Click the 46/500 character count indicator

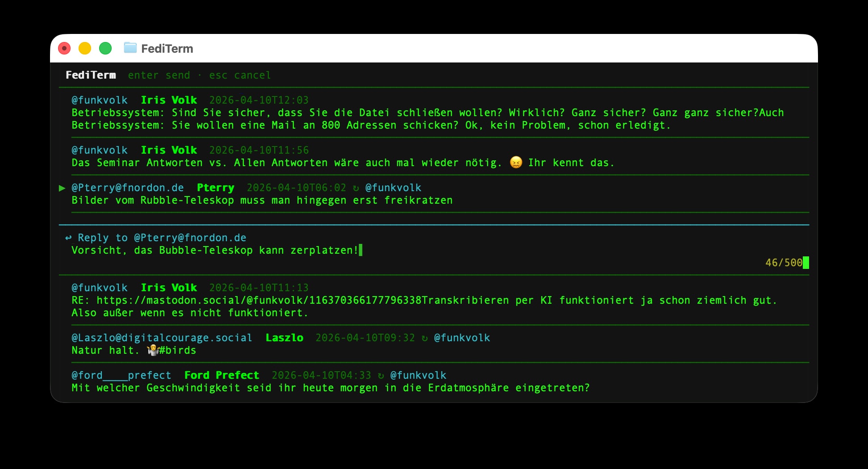coord(785,263)
